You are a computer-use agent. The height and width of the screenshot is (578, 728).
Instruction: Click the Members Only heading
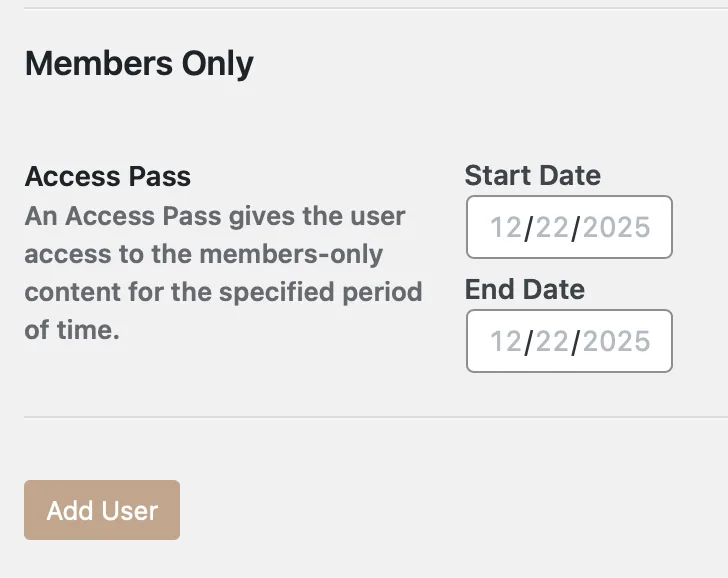click(x=139, y=64)
